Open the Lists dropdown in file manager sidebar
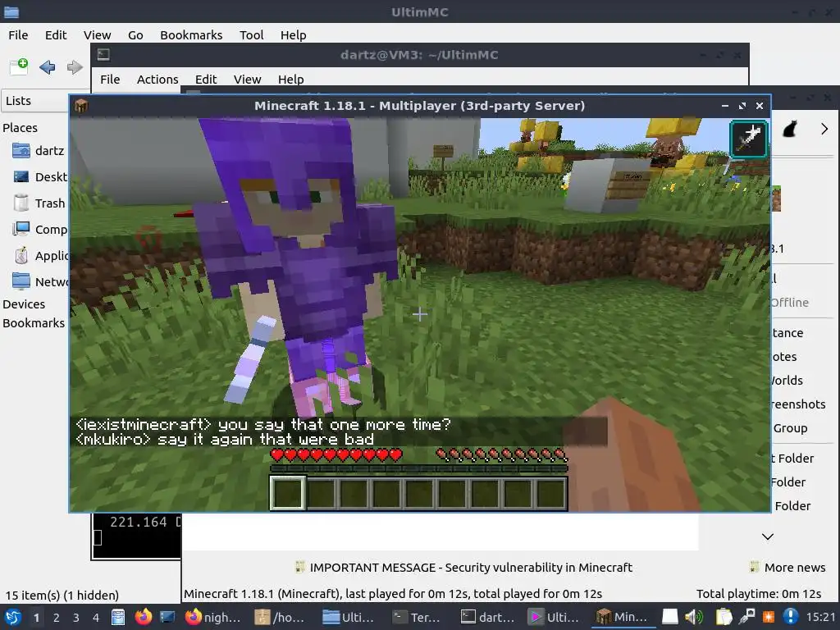This screenshot has height=630, width=840. coord(36,101)
